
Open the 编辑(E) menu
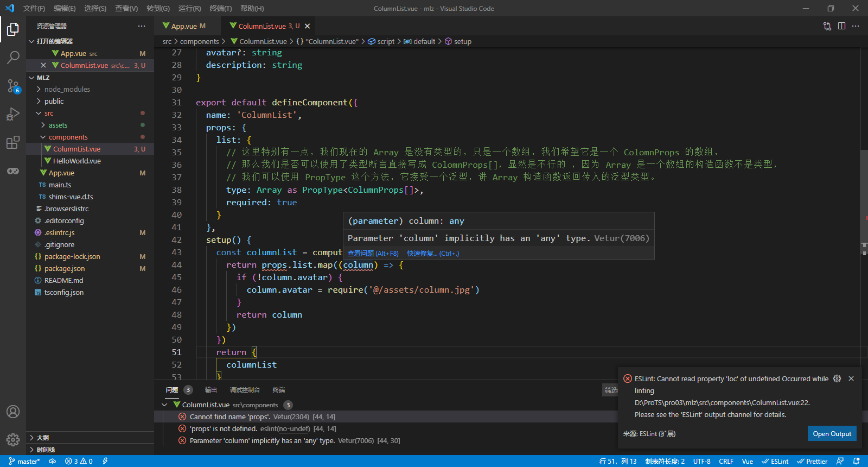pyautogui.click(x=65, y=8)
